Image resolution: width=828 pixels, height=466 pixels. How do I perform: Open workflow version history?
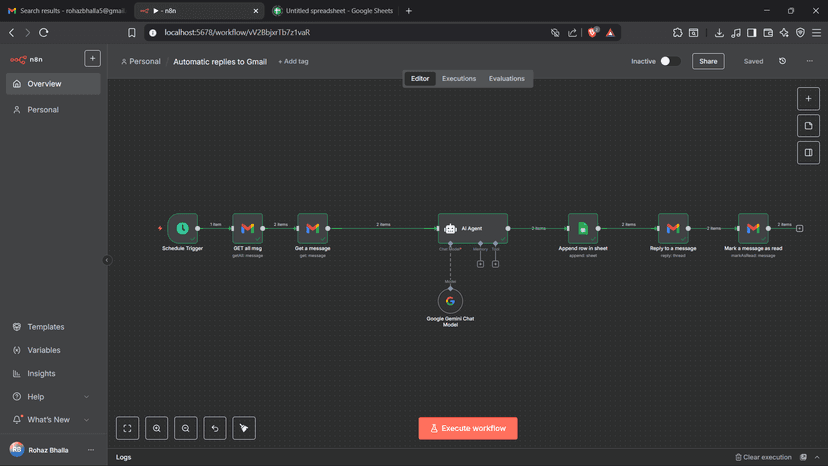(x=783, y=61)
